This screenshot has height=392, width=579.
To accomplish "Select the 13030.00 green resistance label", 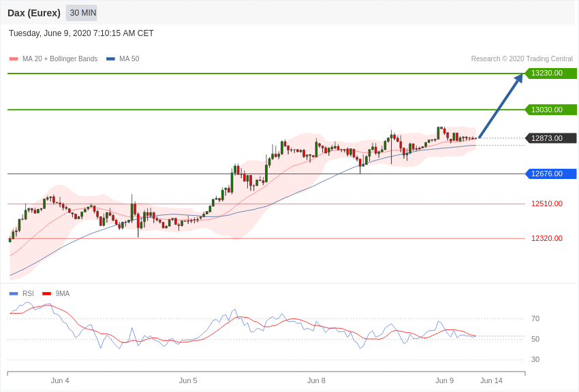I will pyautogui.click(x=550, y=110).
